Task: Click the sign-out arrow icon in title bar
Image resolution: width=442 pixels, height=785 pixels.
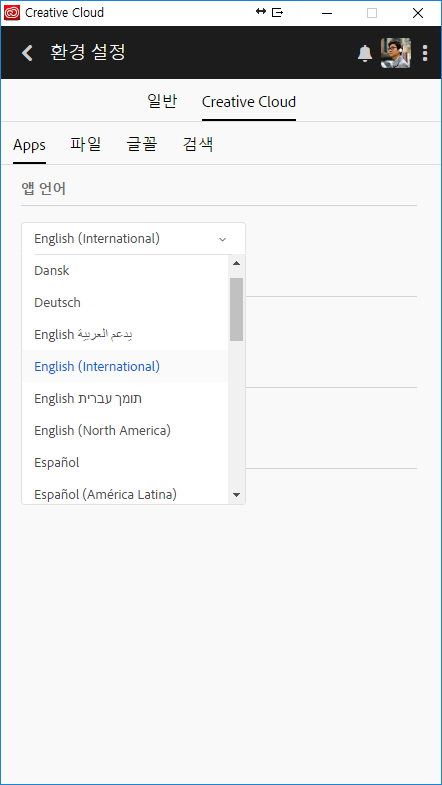Action: 277,12
